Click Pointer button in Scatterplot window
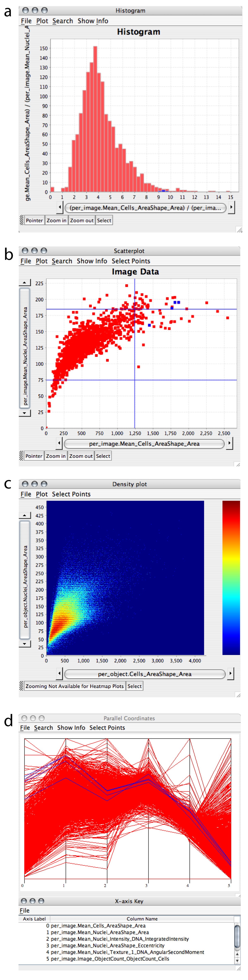Viewport: 248px width, 980px height. click(x=34, y=456)
